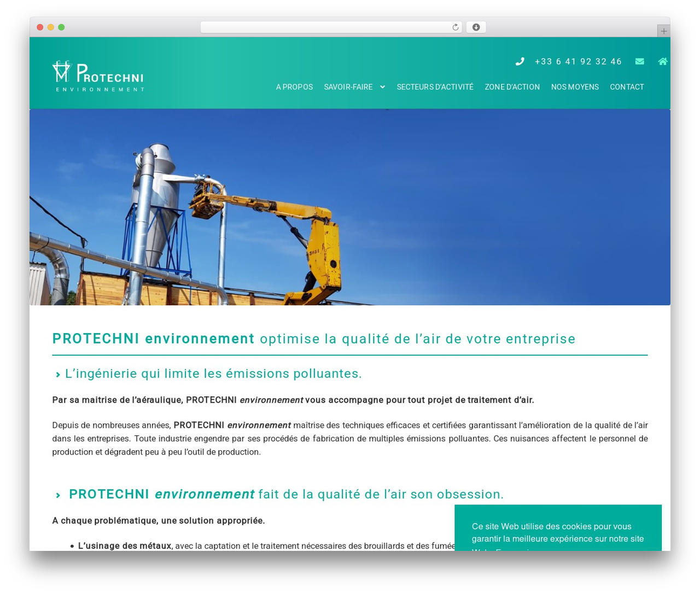Click the cookie notice message text
Viewport: 700px width, 593px height.
(558, 536)
